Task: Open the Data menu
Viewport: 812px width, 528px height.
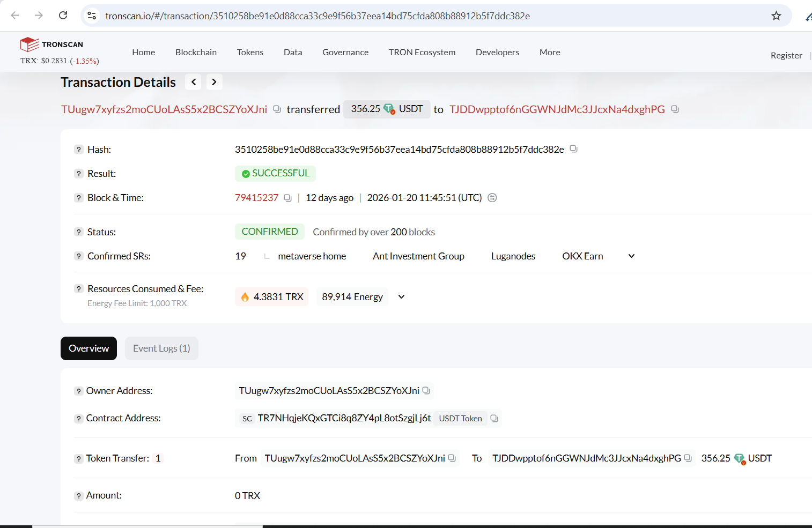Action: pos(293,52)
